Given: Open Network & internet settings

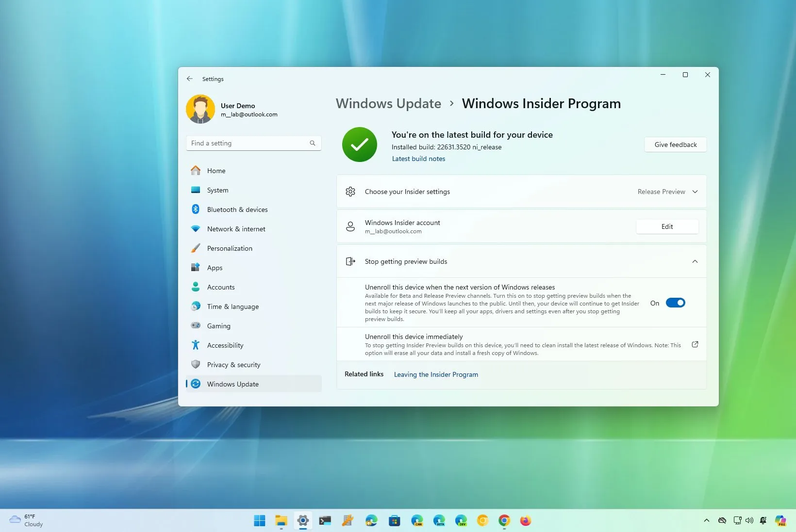Looking at the screenshot, I should click(253, 229).
